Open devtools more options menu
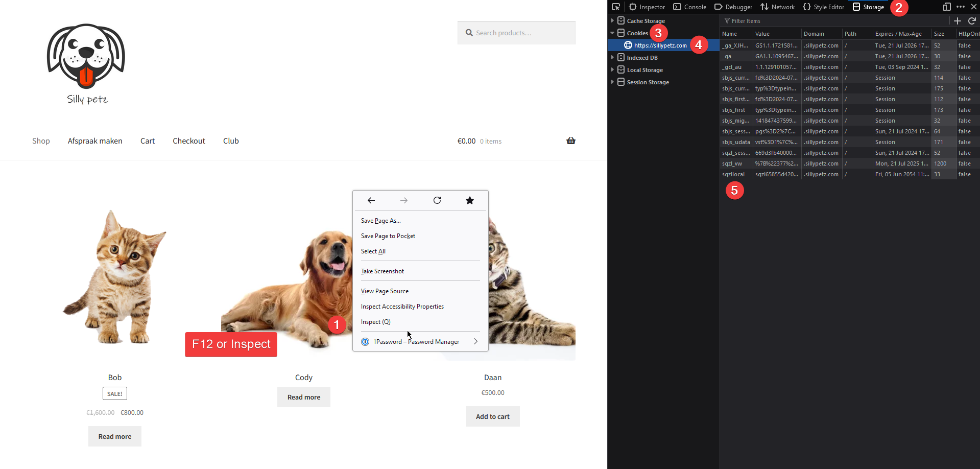 (961, 7)
